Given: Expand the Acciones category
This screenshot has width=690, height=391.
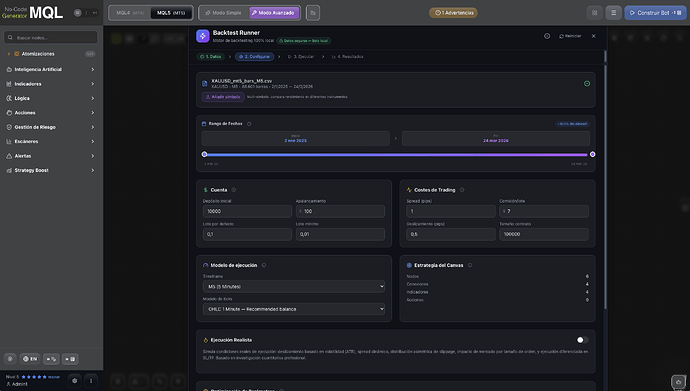Looking at the screenshot, I should pos(51,113).
